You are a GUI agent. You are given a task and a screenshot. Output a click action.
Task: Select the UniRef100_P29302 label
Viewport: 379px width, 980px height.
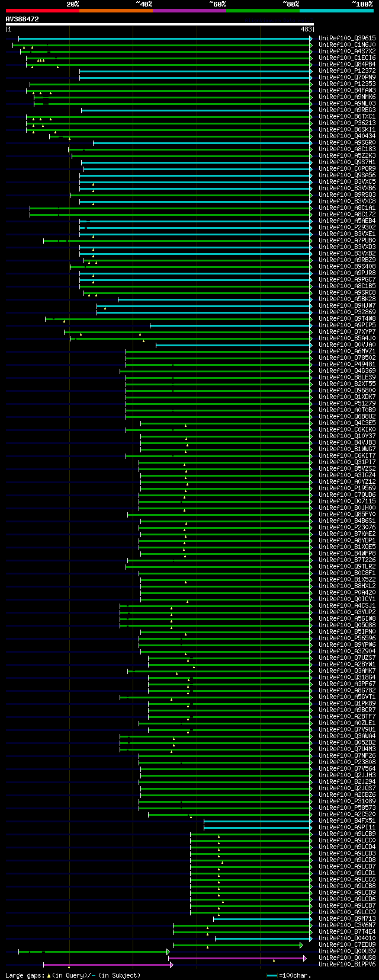click(x=347, y=228)
